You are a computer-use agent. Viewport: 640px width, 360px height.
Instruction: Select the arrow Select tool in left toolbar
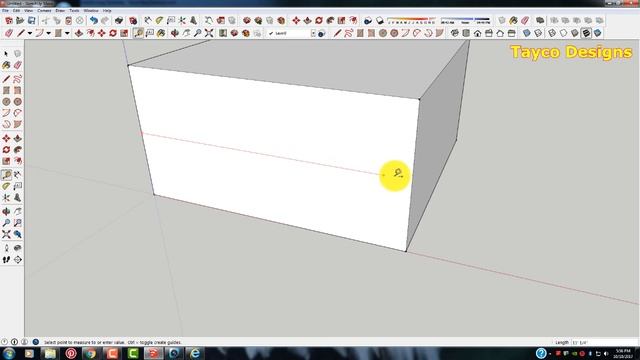(6, 54)
